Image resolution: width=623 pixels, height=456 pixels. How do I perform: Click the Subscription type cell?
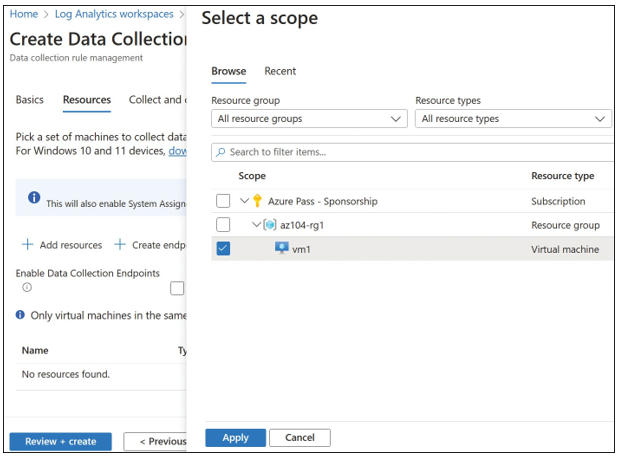[558, 201]
